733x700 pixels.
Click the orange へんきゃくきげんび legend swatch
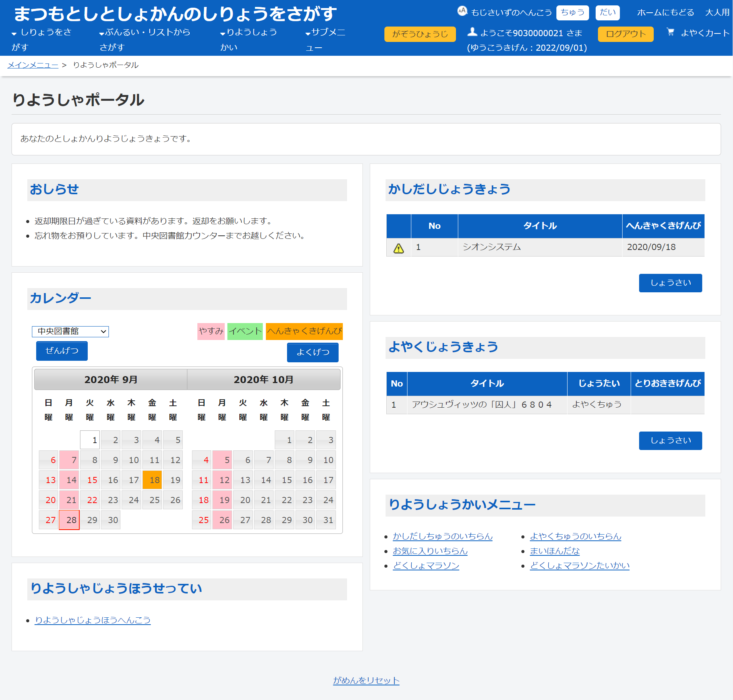[304, 331]
